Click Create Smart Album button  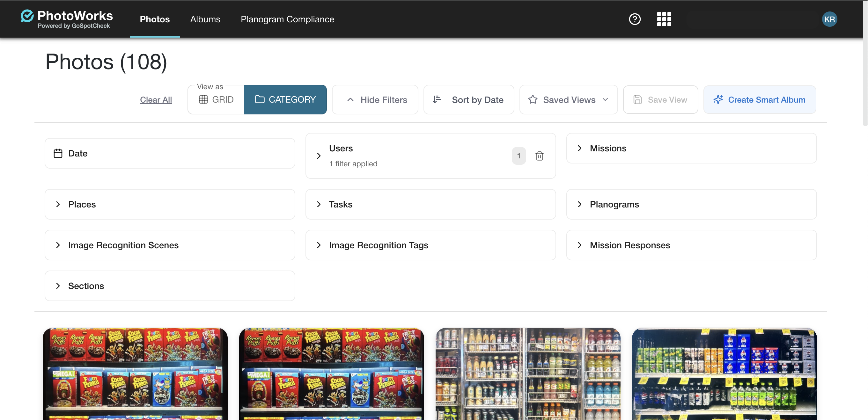tap(759, 99)
